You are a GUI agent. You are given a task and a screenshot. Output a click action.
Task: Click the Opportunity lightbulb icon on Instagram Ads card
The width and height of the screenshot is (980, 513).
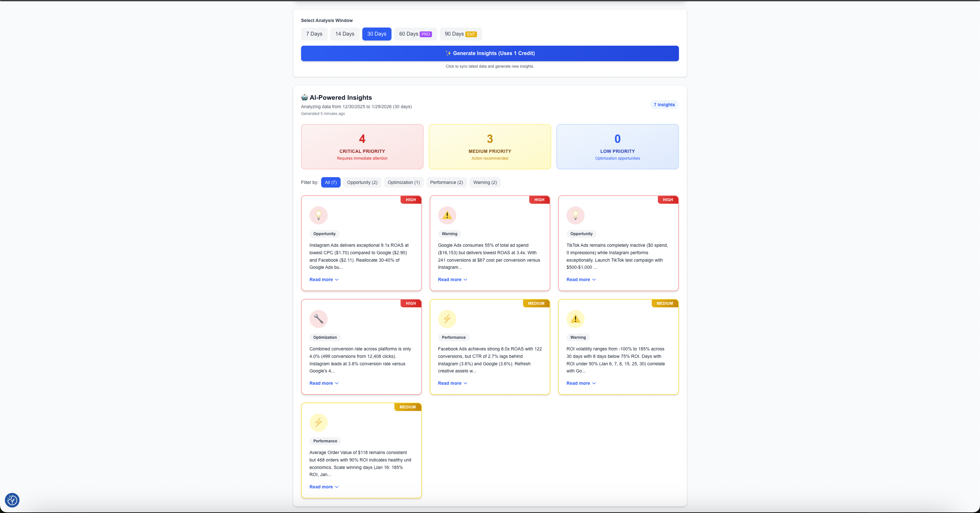pos(319,215)
